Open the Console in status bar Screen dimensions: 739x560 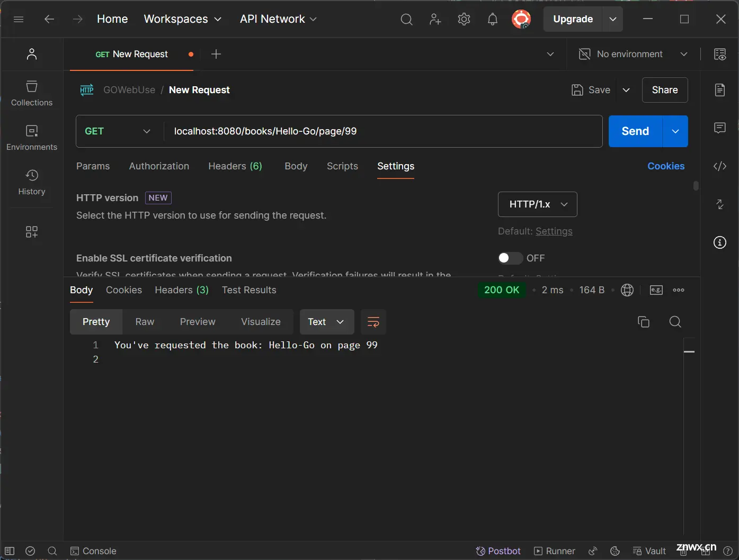pyautogui.click(x=93, y=551)
